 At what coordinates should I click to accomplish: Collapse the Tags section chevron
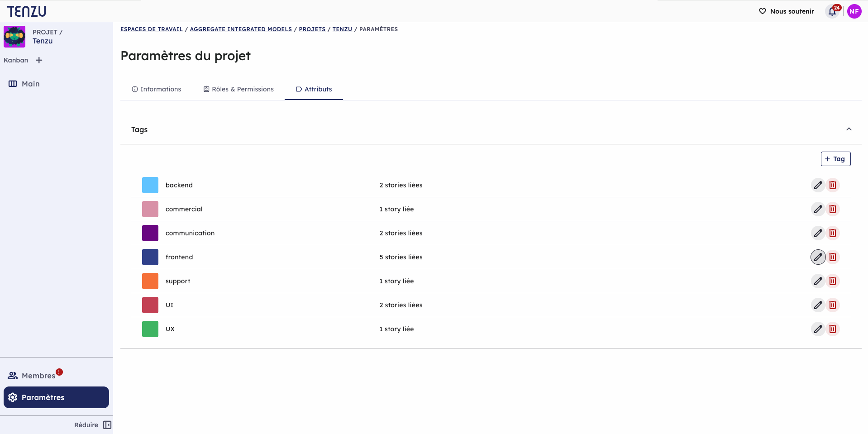pyautogui.click(x=849, y=129)
